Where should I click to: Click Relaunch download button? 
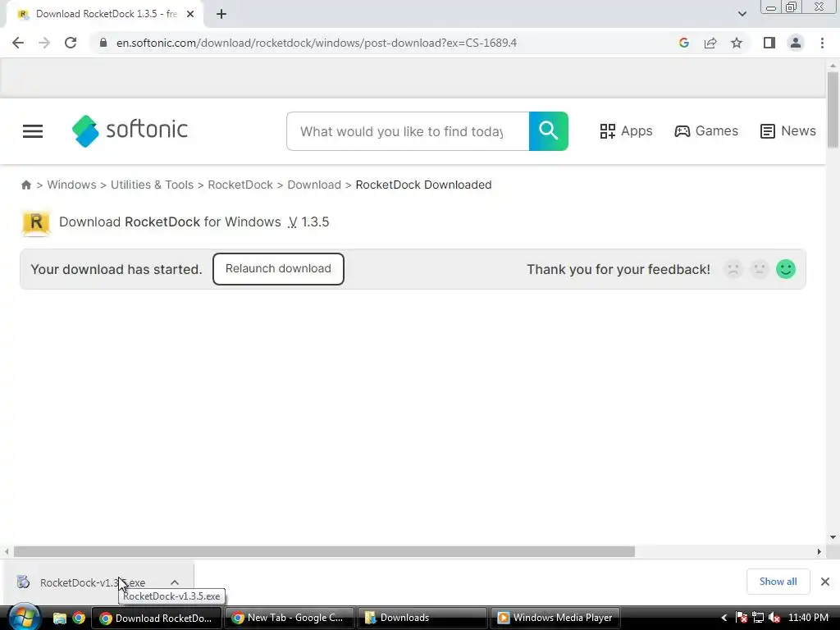tap(278, 269)
